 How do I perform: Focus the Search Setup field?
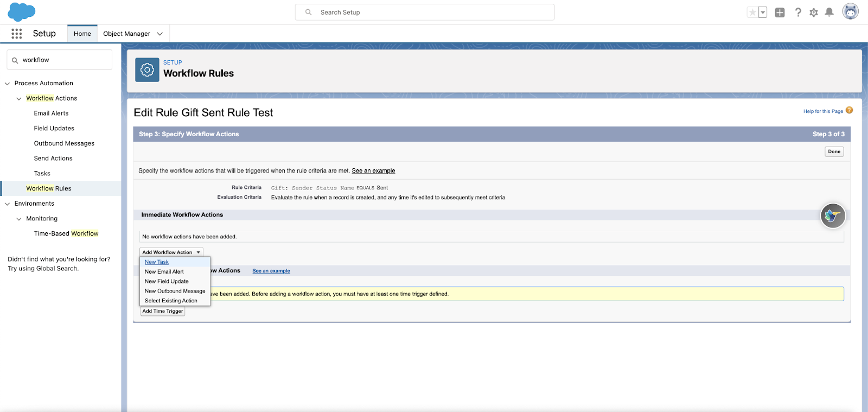click(425, 12)
